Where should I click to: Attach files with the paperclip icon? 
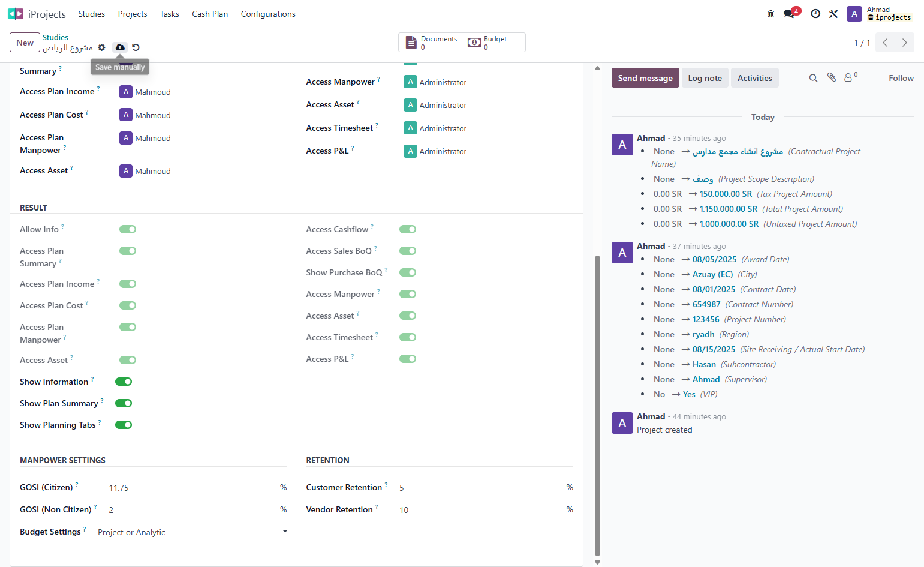tap(832, 77)
